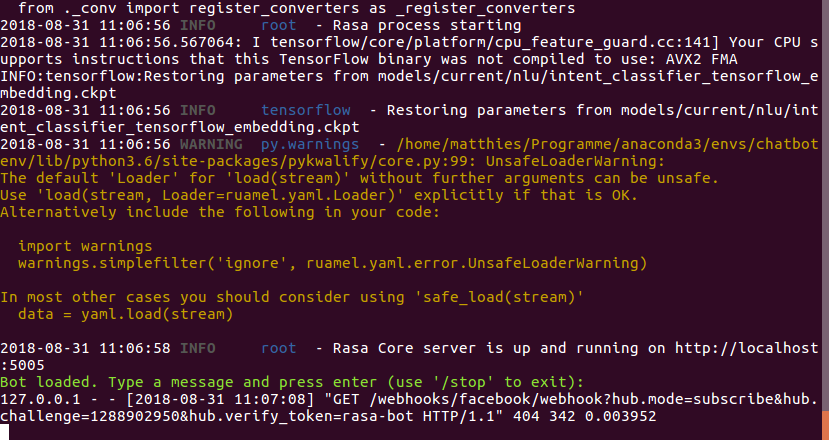Open the 'http://localhost' URL
The height and width of the screenshot is (440, 829).
point(747,348)
